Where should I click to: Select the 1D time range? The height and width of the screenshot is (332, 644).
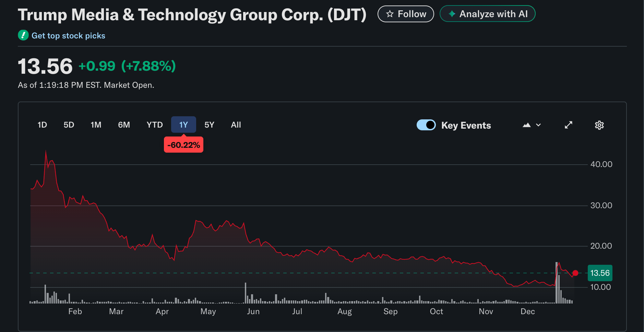(x=42, y=125)
